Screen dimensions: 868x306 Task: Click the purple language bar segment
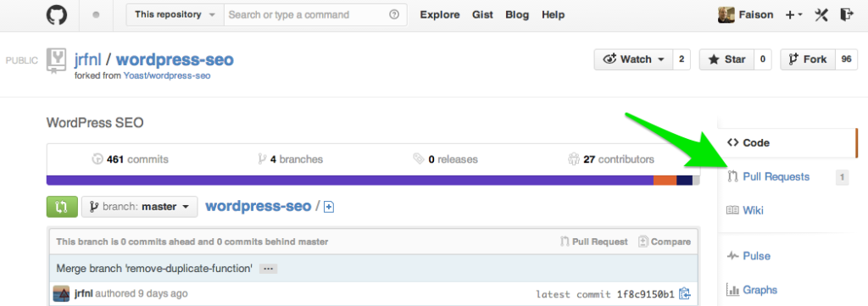[x=350, y=181]
